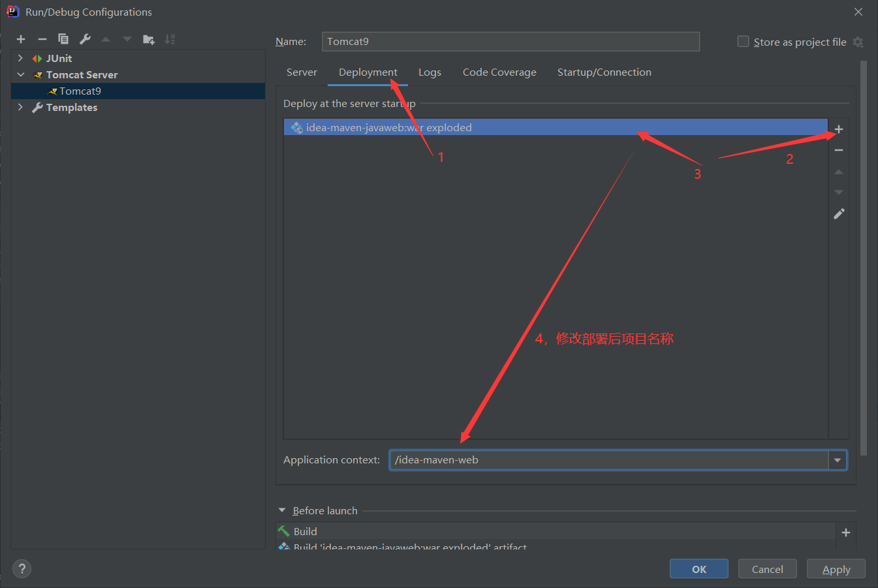Select the Build before-launch task

556,531
